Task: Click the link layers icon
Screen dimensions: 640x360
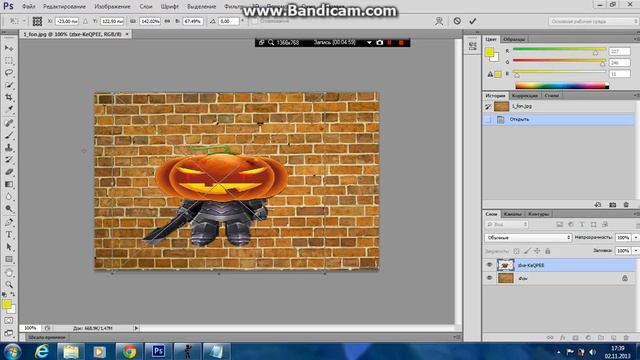Action: point(550,338)
